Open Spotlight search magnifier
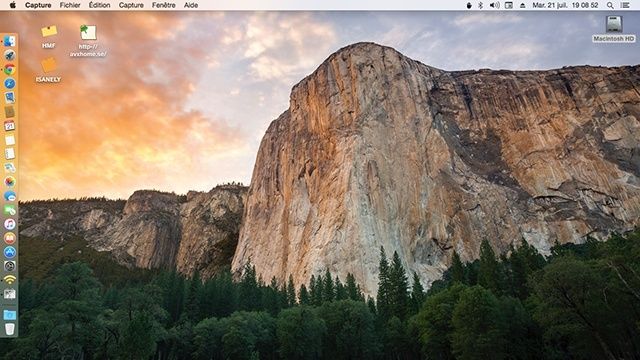Screen dimensions: 640x360 point(610,5)
